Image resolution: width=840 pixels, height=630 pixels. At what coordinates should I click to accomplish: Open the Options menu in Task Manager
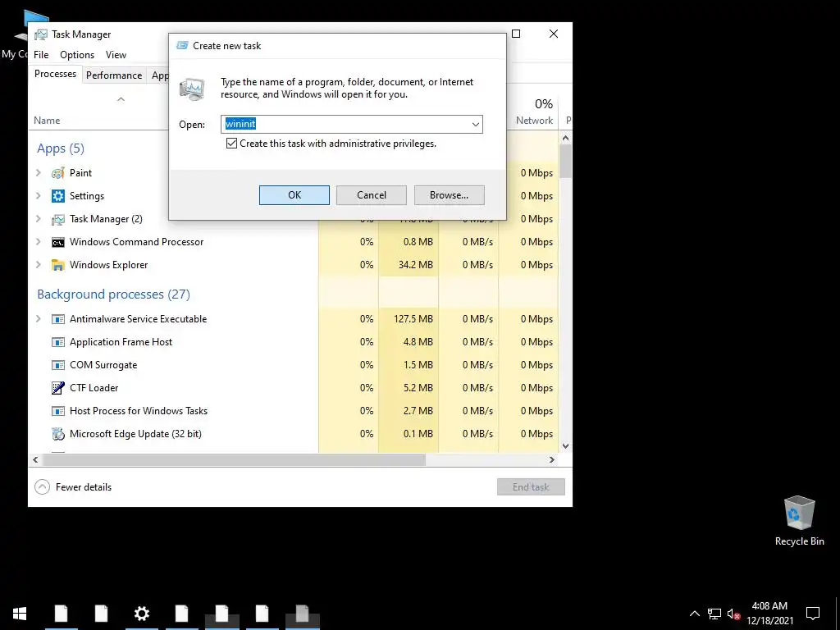pyautogui.click(x=77, y=55)
